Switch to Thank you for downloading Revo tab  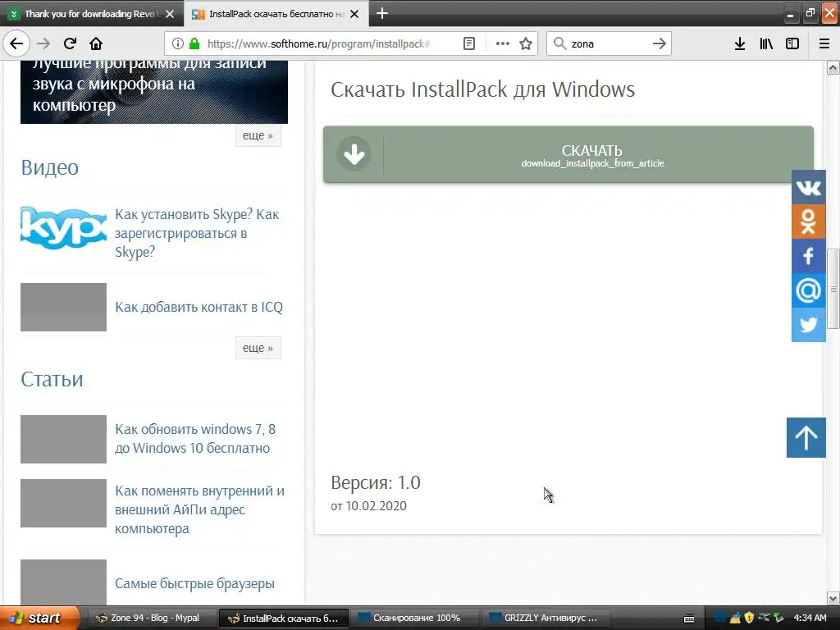(91, 14)
